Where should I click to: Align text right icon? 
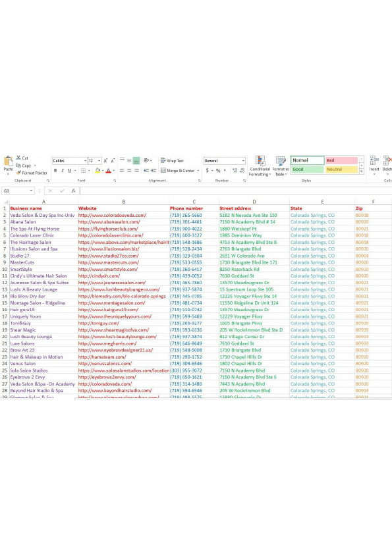pos(136,171)
